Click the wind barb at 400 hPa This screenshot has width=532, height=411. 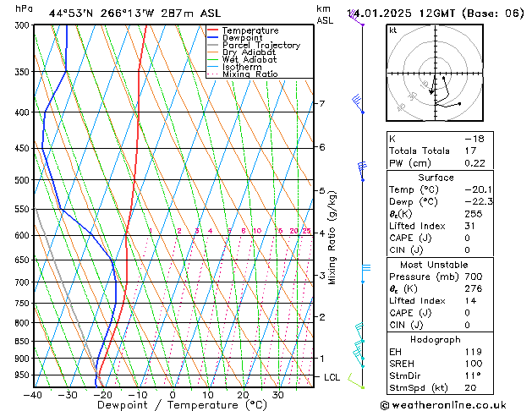(358, 104)
